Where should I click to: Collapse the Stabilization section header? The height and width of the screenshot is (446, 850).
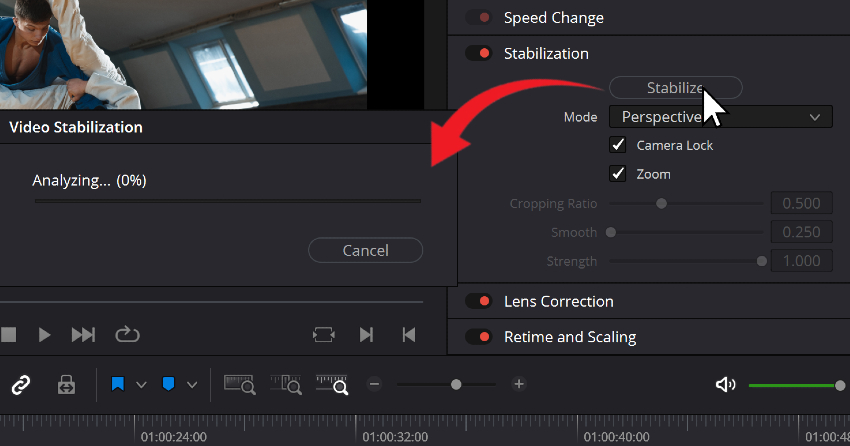(x=546, y=54)
